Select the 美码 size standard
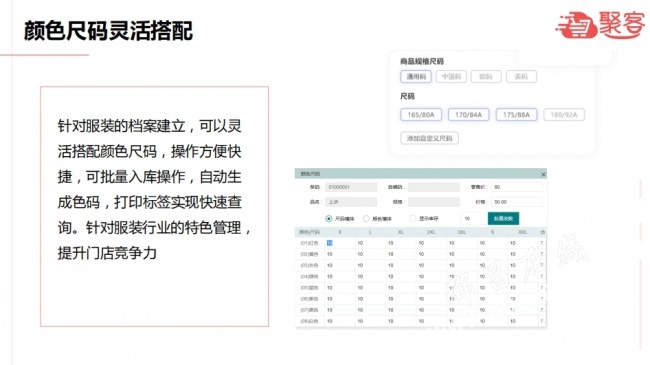The width and height of the screenshot is (650, 365). click(521, 77)
